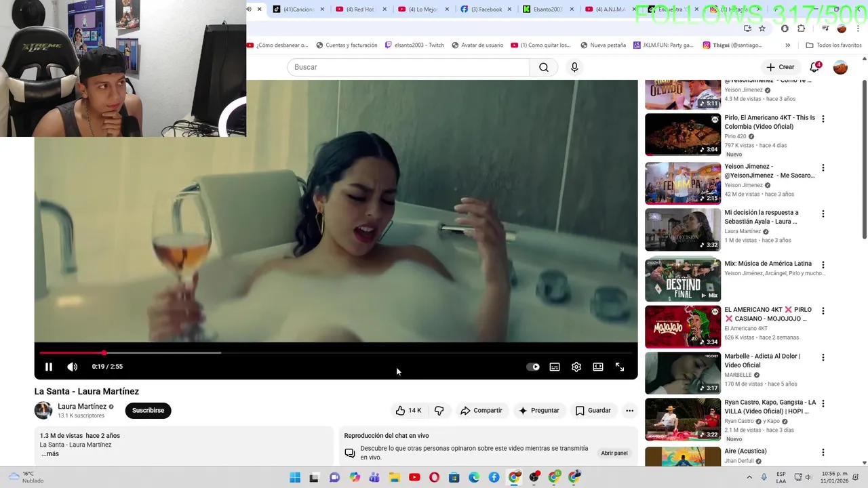Open Microsoft Store from taskbar
Image resolution: width=868 pixels, height=488 pixels.
454,477
